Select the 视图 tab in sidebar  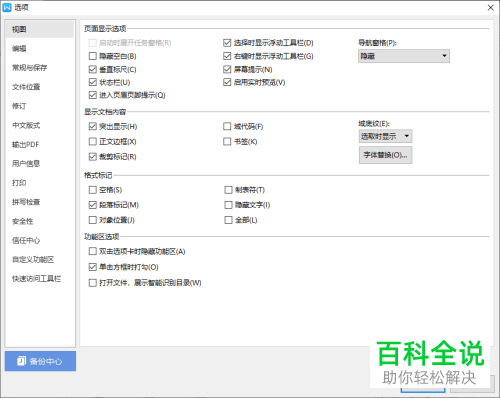39,29
